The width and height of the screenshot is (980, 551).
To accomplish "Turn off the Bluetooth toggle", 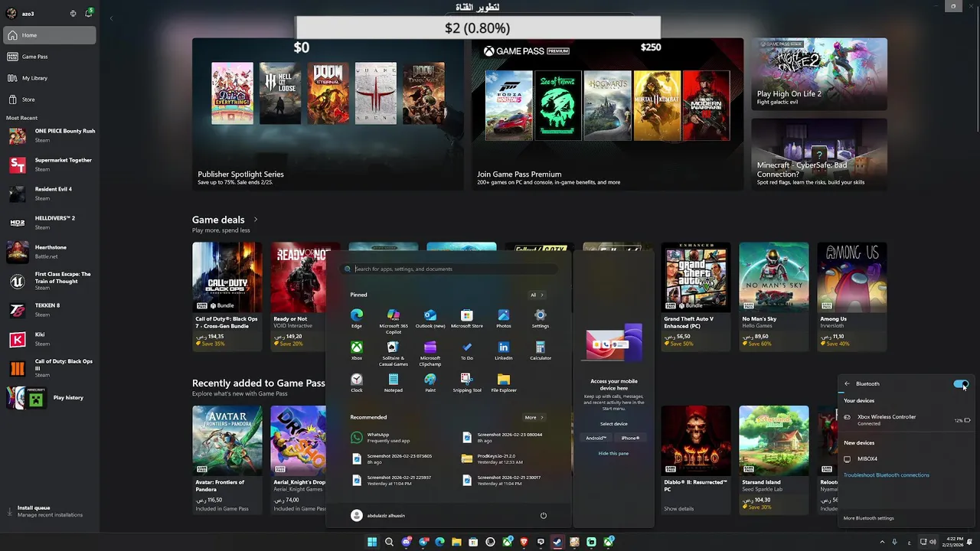I will point(961,384).
